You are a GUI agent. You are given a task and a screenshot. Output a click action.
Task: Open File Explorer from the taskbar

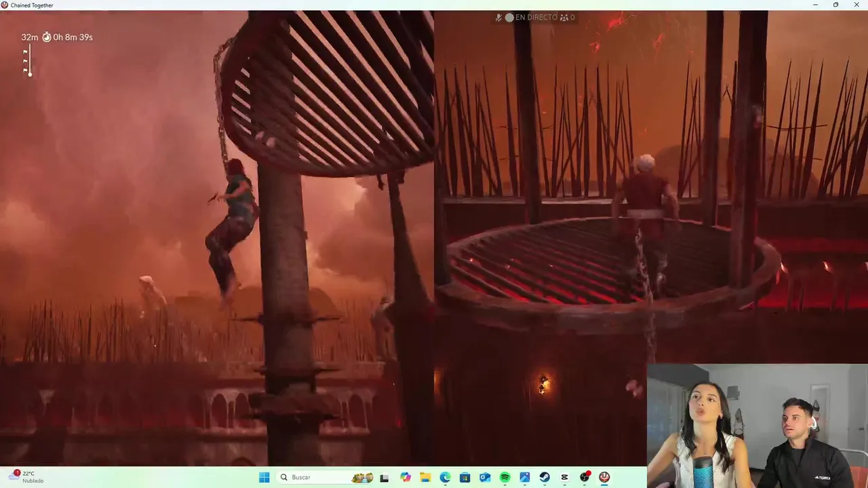425,477
